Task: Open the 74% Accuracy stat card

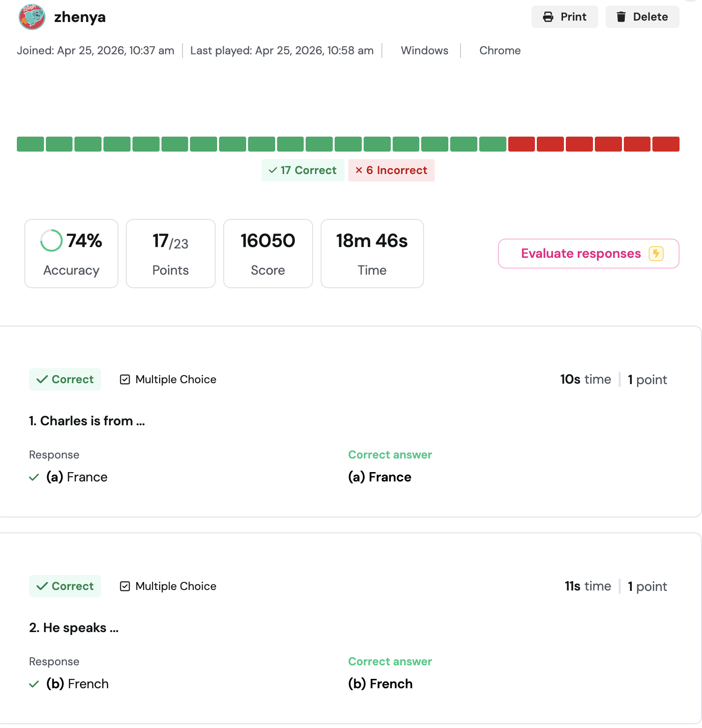Action: pyautogui.click(x=71, y=254)
